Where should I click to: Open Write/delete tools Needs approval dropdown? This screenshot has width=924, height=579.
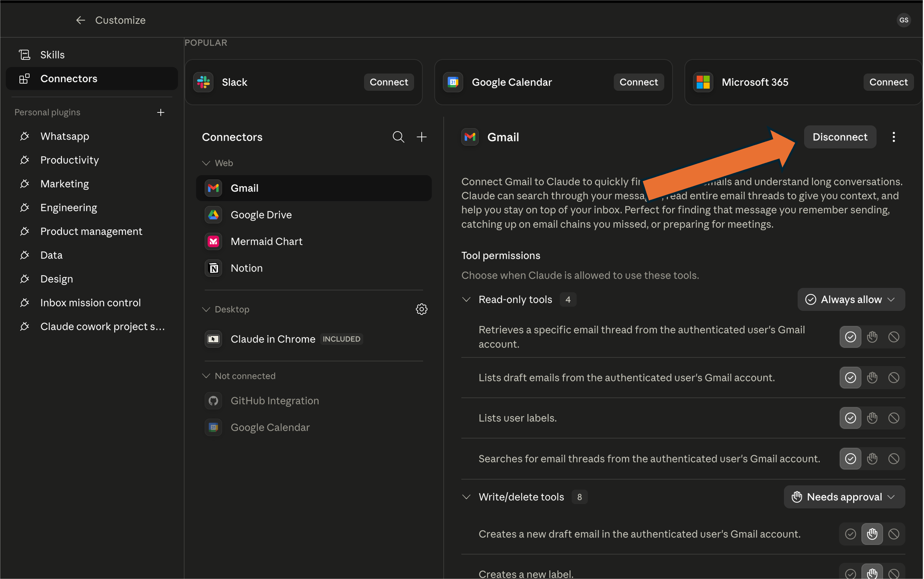844,497
